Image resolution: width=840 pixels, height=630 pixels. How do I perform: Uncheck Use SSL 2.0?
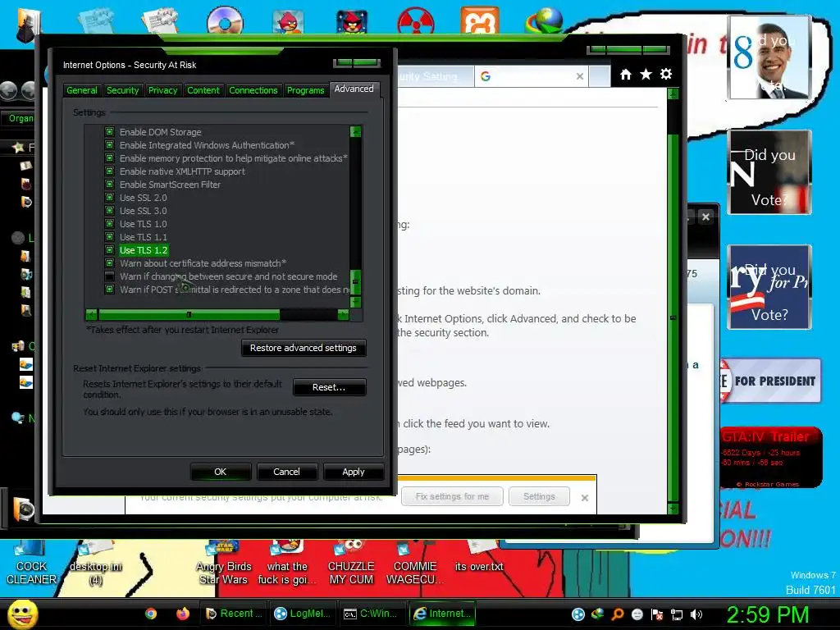pyautogui.click(x=109, y=197)
